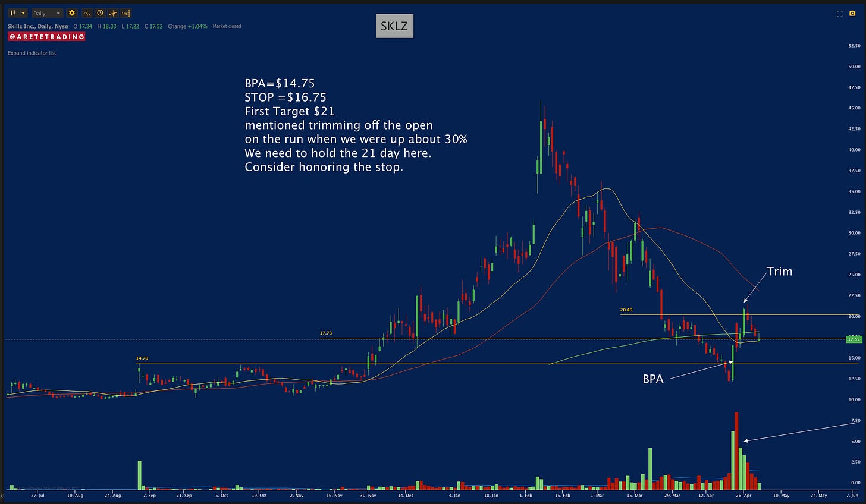Click the 7. Jun date label
This screenshot has width=866, height=504.
click(852, 495)
